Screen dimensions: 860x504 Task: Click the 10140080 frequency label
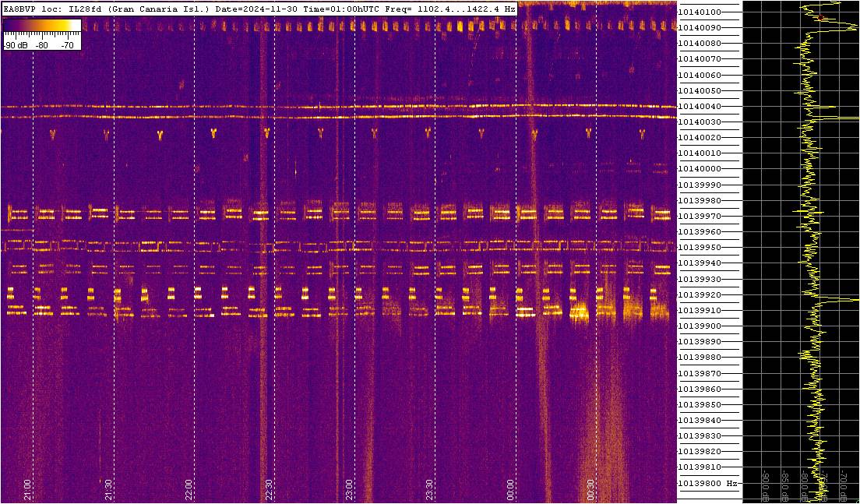[700, 44]
